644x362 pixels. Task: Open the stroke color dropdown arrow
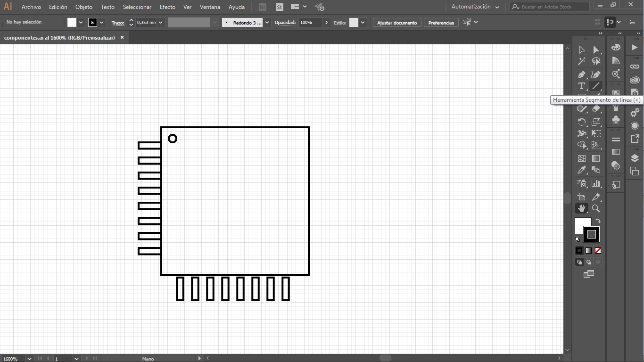pos(102,22)
